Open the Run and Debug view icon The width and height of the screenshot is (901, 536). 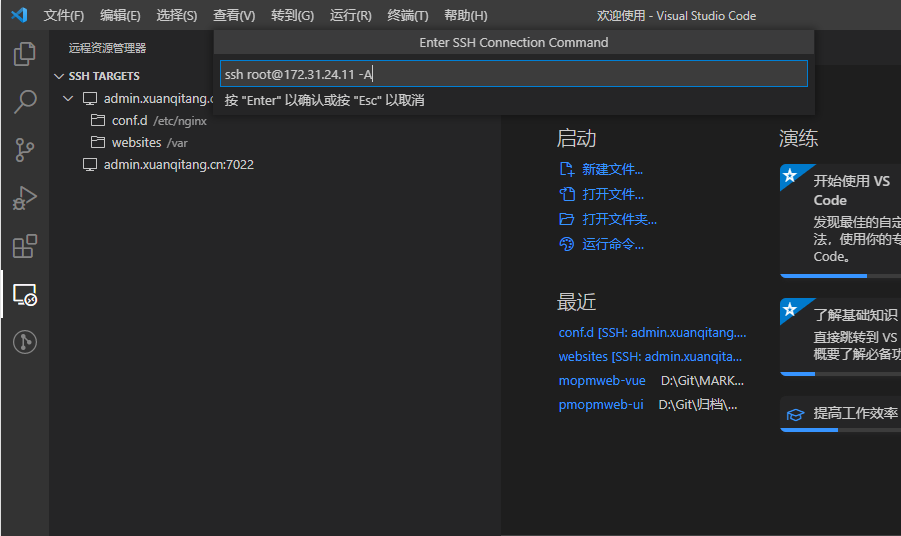[x=25, y=198]
